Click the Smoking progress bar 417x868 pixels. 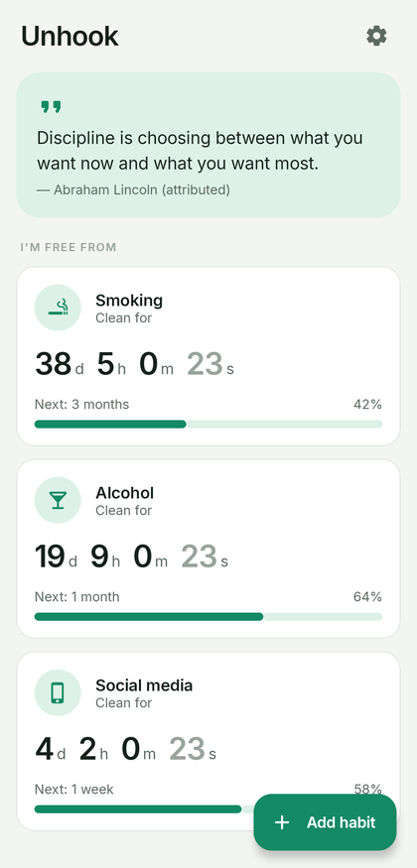208,424
